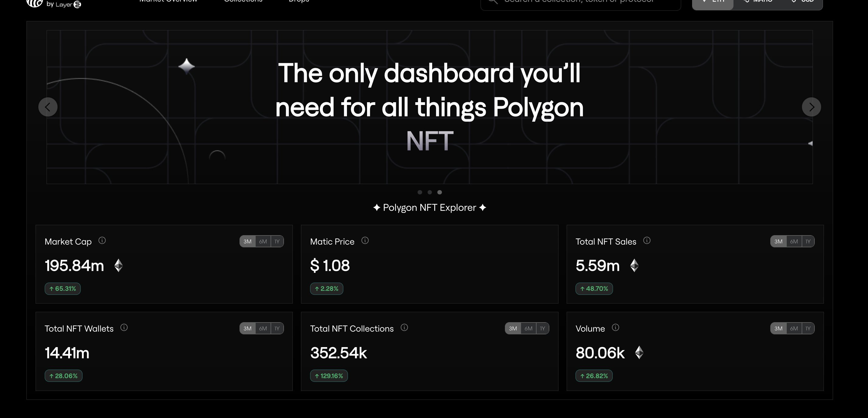Screen dimensions: 868x418
Task: Click the 195.84m market cap value
Action: (x=75, y=265)
